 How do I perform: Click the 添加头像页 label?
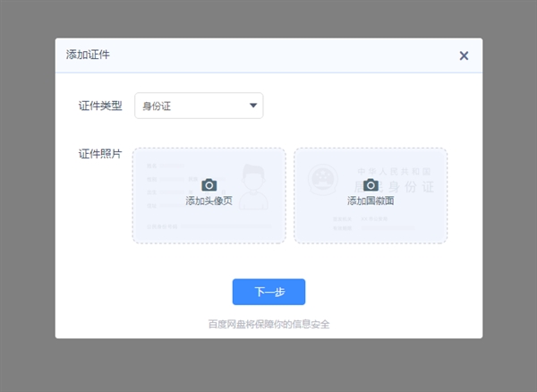209,201
